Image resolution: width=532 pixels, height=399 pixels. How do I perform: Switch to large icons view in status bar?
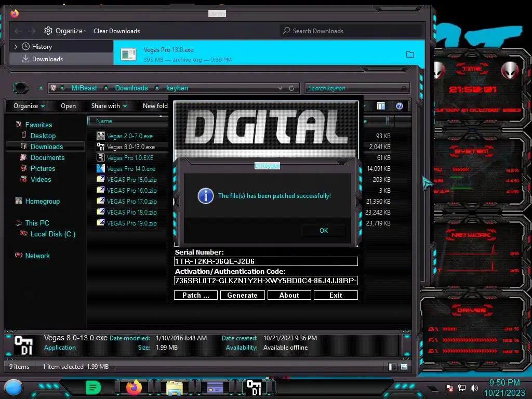click(404, 366)
